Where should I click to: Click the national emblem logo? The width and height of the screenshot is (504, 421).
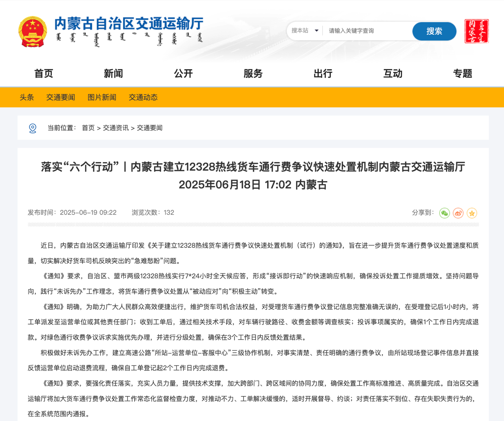[x=33, y=32]
